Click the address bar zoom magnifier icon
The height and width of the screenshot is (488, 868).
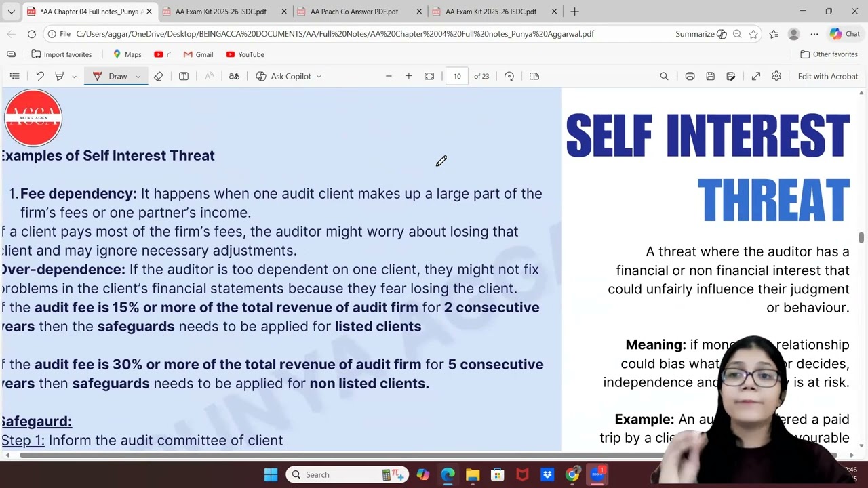click(737, 34)
